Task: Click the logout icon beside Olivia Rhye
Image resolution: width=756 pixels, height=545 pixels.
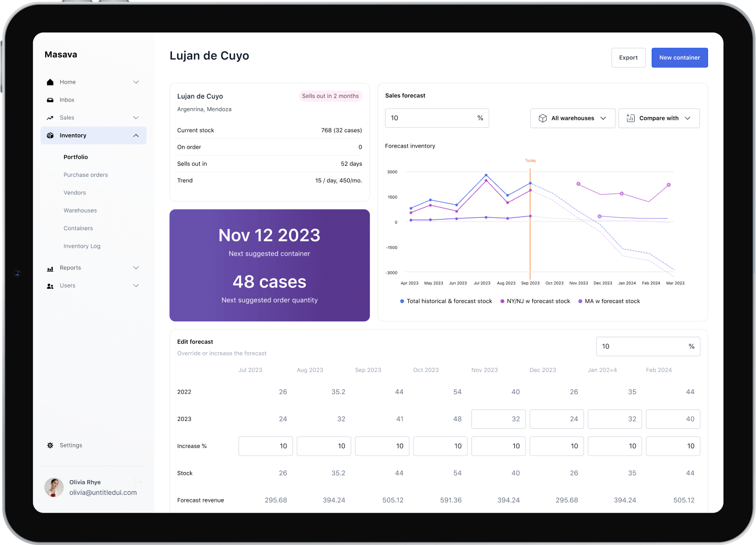Action: [138, 482]
